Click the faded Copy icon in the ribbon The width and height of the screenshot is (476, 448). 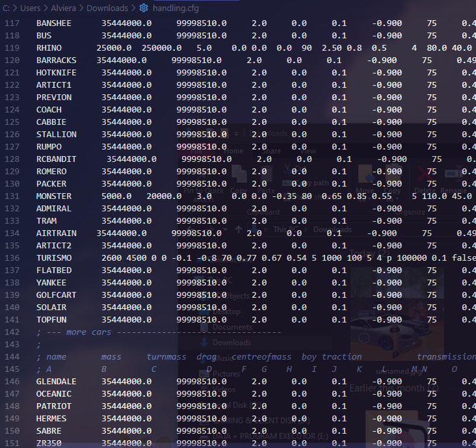(239, 174)
